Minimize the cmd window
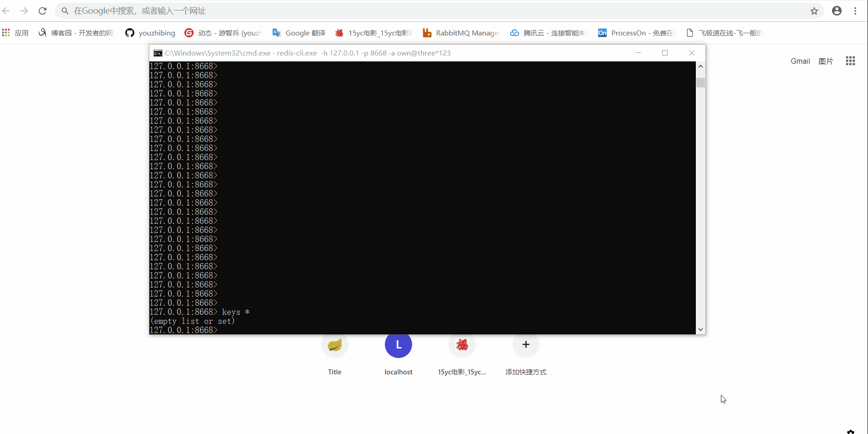This screenshot has height=434, width=868. [638, 53]
